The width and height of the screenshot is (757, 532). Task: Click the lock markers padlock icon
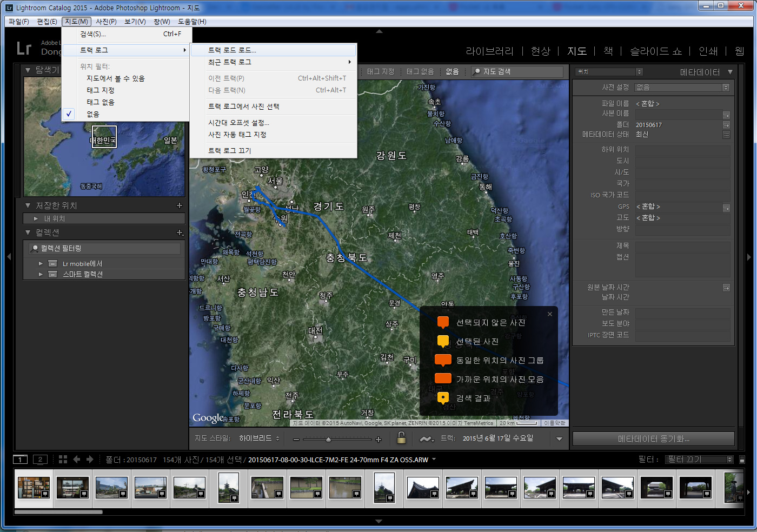click(401, 438)
